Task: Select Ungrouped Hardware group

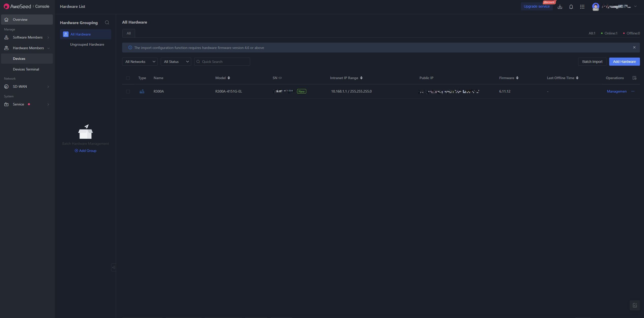Action: pyautogui.click(x=87, y=44)
